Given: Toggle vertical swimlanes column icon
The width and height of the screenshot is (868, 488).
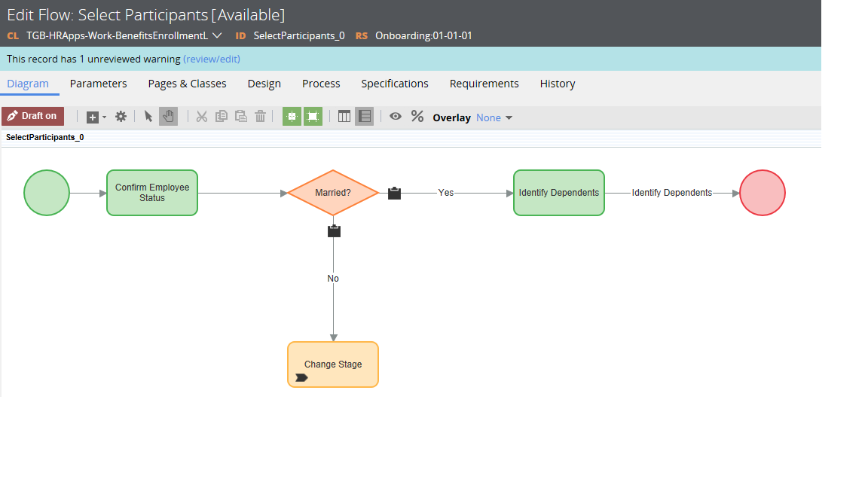Looking at the screenshot, I should [344, 117].
